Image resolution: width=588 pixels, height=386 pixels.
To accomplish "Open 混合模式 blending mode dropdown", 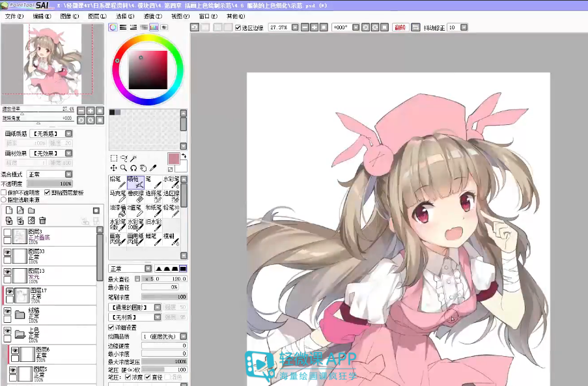I will click(68, 174).
